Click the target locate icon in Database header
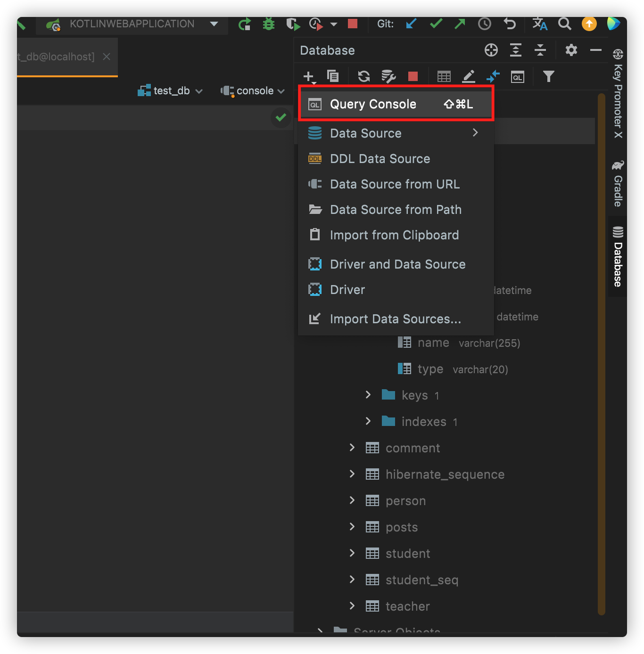 click(x=491, y=50)
